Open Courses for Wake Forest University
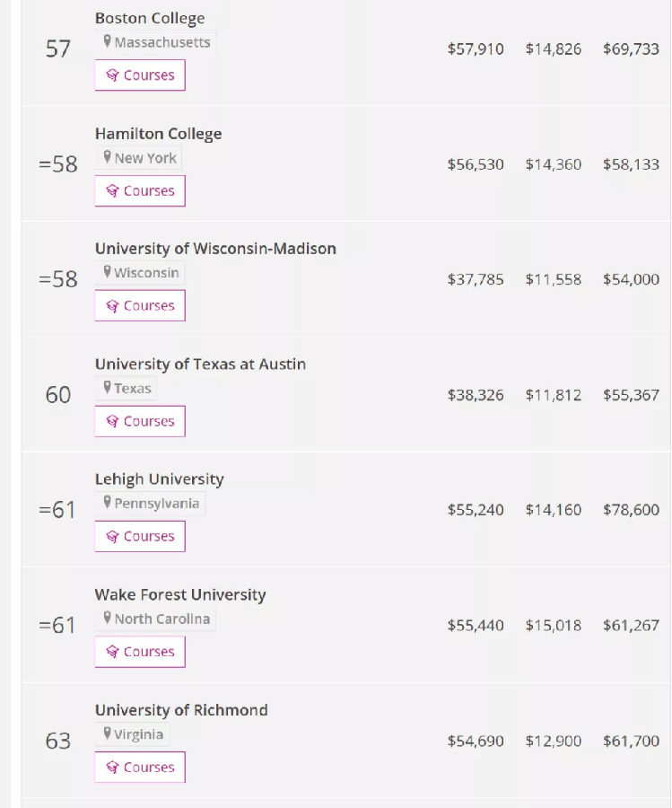672x808 pixels. 140,652
